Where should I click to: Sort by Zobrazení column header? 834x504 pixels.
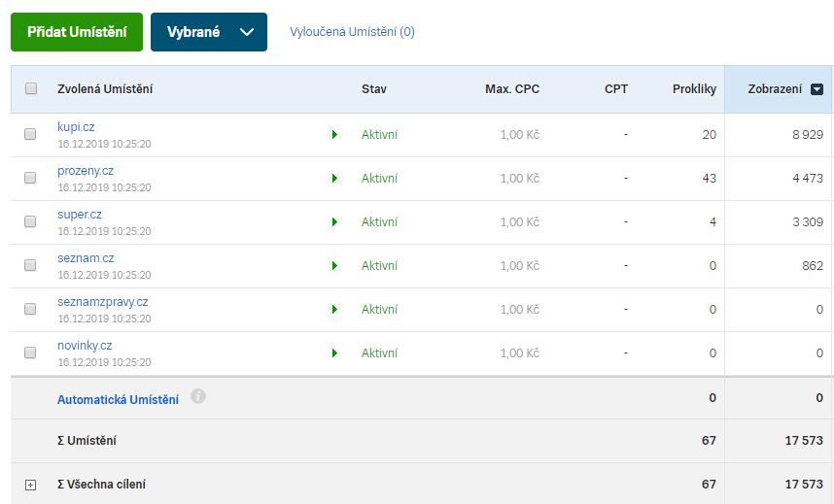[x=775, y=88]
